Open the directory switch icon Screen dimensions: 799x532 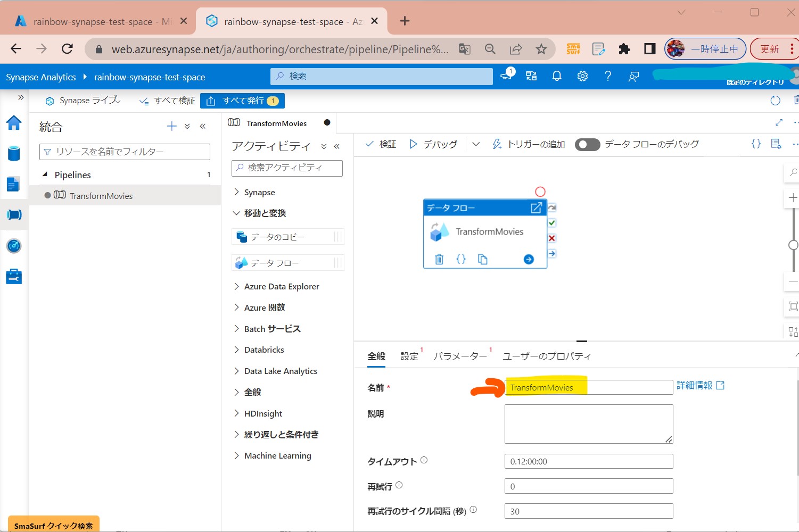(x=531, y=76)
